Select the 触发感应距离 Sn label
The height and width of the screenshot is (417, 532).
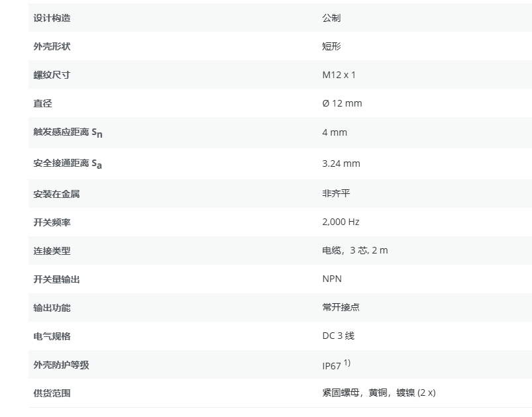pos(68,132)
